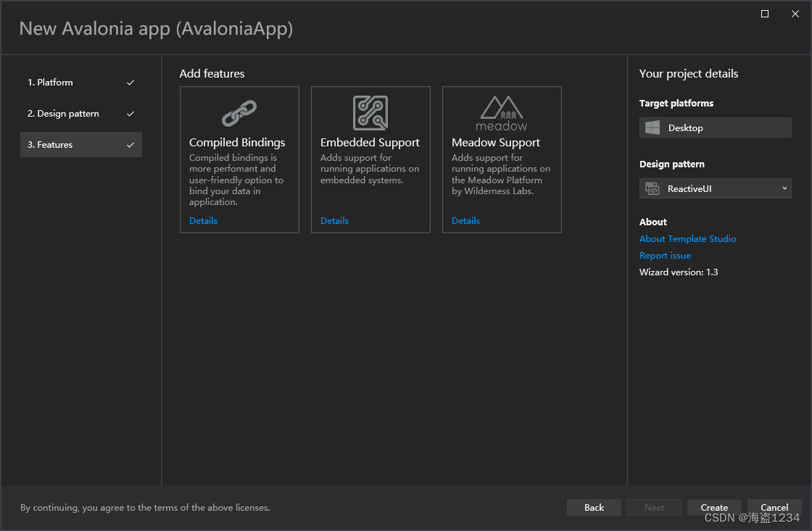Click the Embedded Support description text

click(370, 169)
